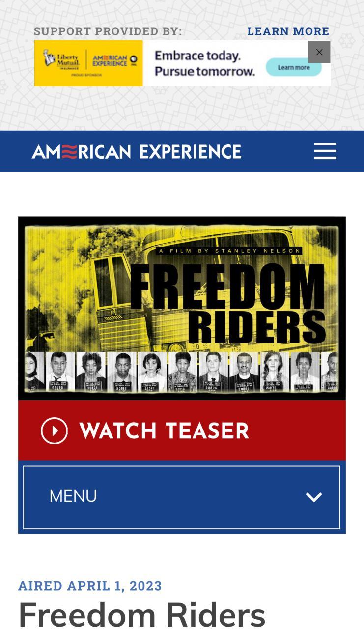The width and height of the screenshot is (364, 629).
Task: Click the A Film by Stanley Nelson caption
Action: 229,251
